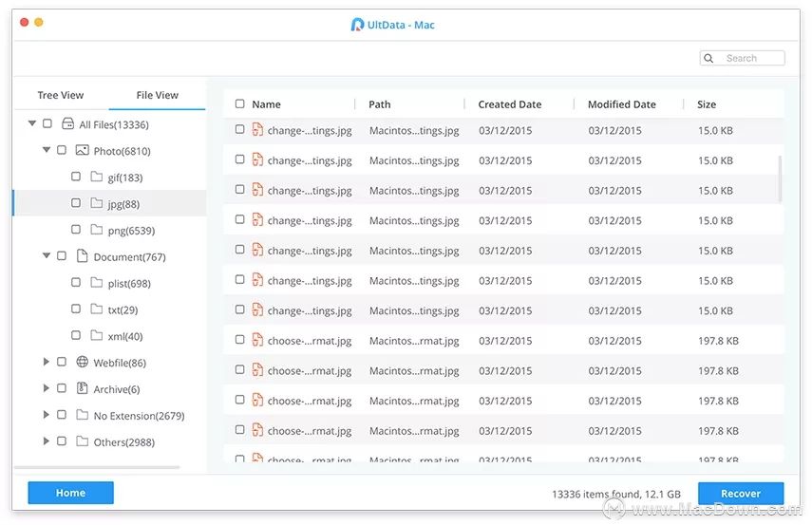Click the Home button
The width and height of the screenshot is (812, 525).
pos(70,493)
